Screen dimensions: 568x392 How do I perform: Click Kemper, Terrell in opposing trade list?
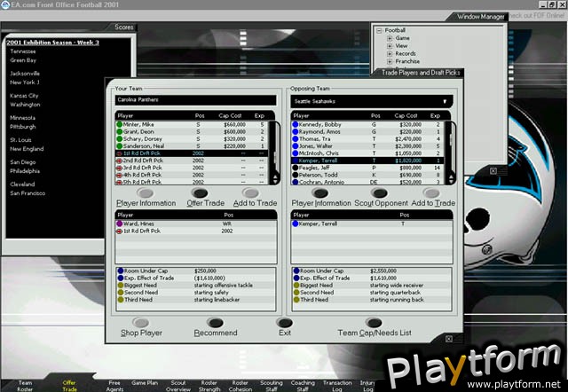pos(372,223)
